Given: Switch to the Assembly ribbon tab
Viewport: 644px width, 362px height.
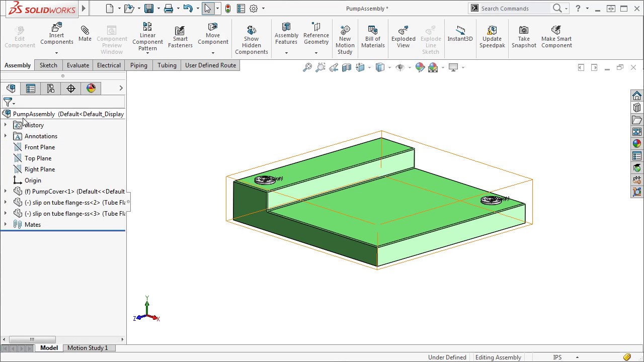Looking at the screenshot, I should (x=18, y=65).
